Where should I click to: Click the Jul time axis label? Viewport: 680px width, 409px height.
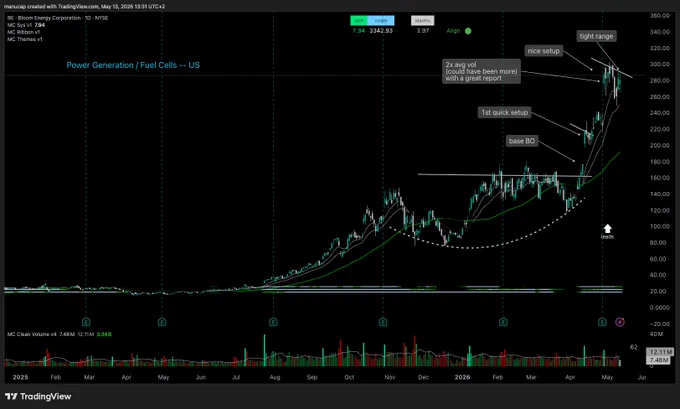236,377
